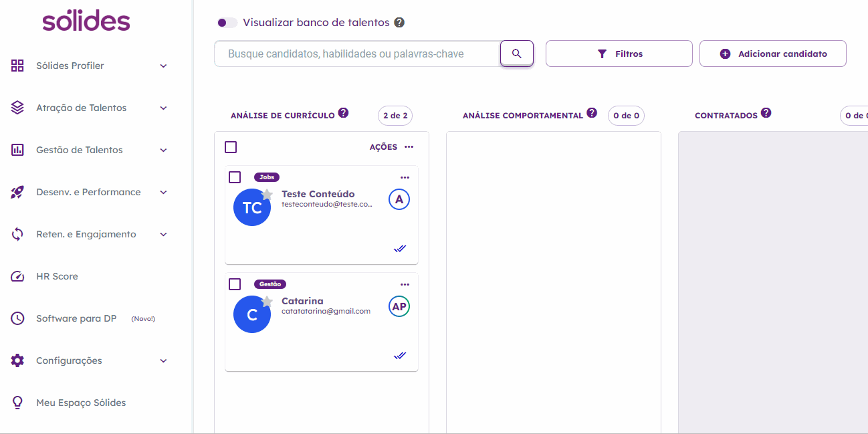
Task: Expand the Atração de Talentos chevron
Action: pos(164,108)
